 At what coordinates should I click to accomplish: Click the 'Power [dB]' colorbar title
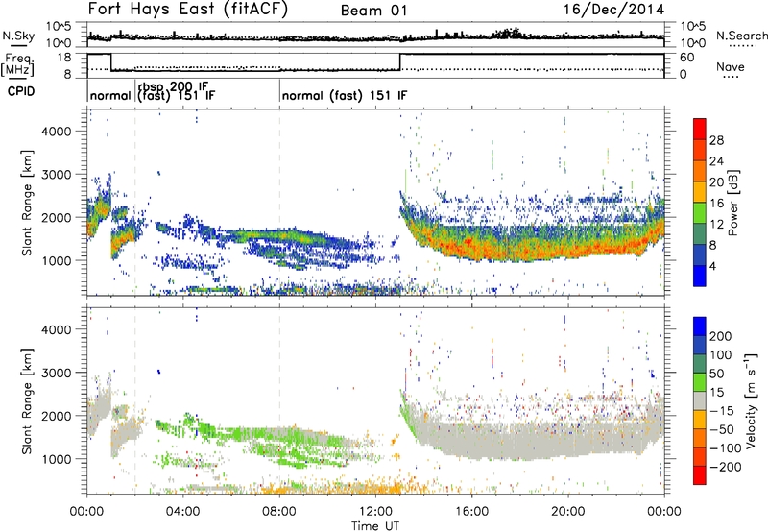[x=733, y=203]
